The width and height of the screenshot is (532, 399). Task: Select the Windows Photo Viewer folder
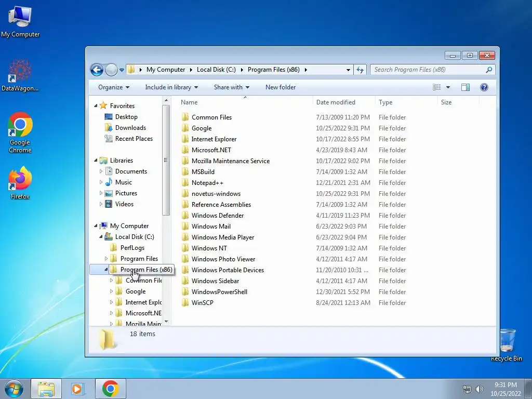(x=223, y=259)
